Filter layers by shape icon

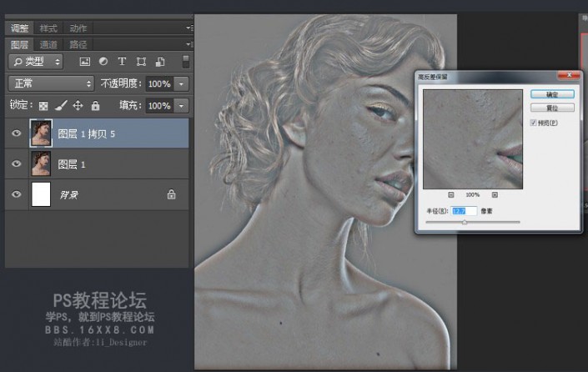click(141, 62)
